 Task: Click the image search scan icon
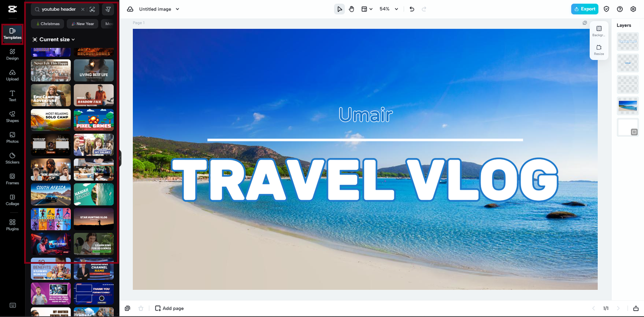point(92,9)
